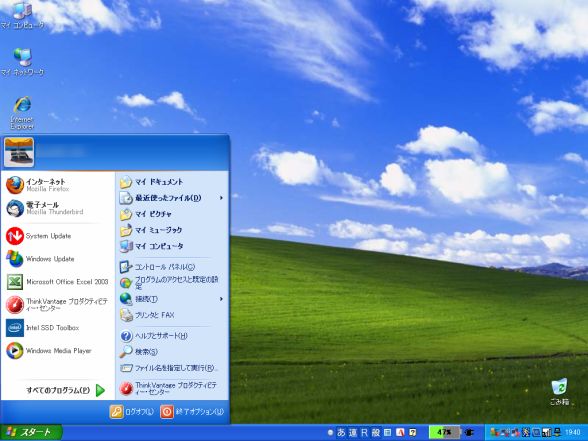Open Windows Media Player
588x441 pixels.
click(57, 351)
